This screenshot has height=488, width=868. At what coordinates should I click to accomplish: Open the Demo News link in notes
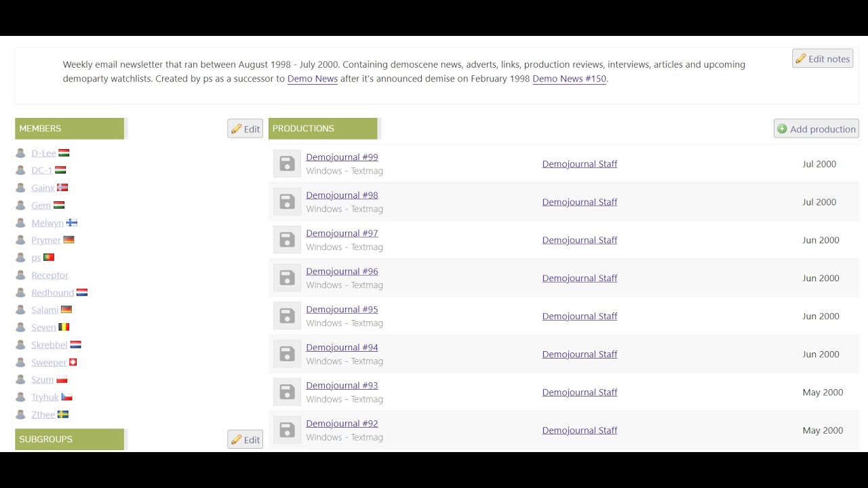(313, 79)
